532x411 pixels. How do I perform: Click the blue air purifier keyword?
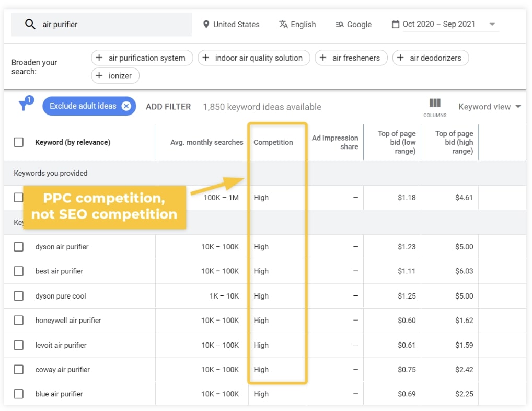pyautogui.click(x=59, y=394)
